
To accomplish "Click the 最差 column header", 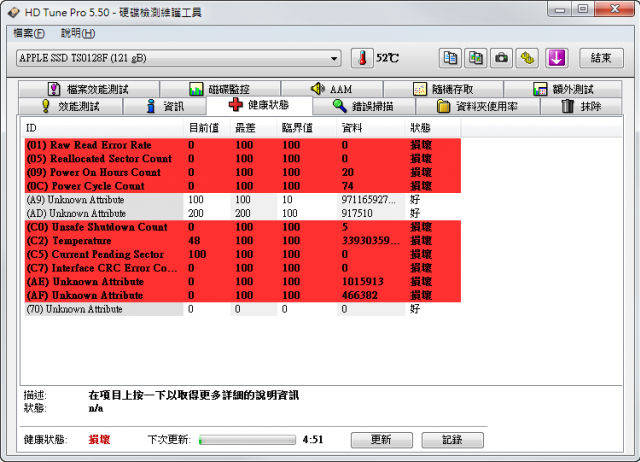I will (x=253, y=128).
